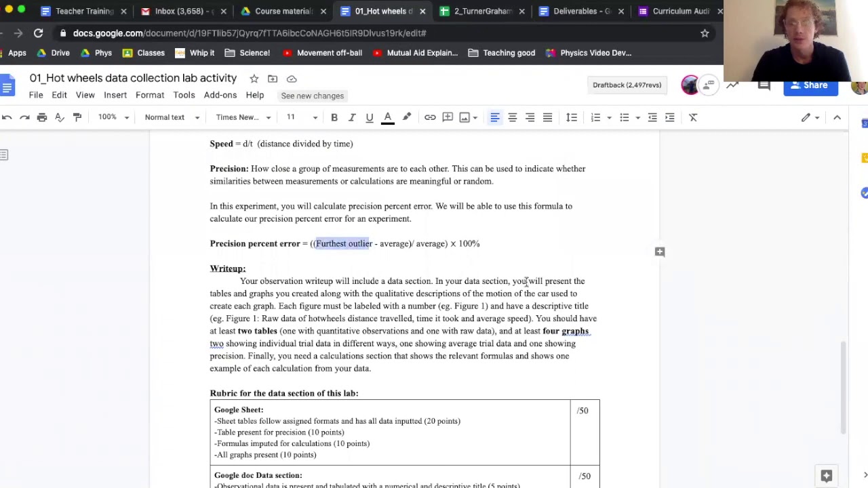Open the Times New font dropdown
Viewport: 868px width, 488px height.
tap(243, 117)
